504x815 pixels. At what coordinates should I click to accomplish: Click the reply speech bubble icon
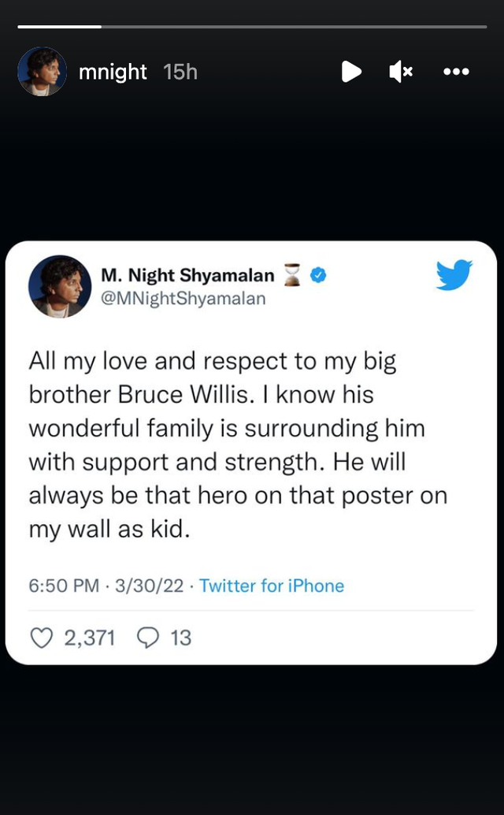(147, 637)
